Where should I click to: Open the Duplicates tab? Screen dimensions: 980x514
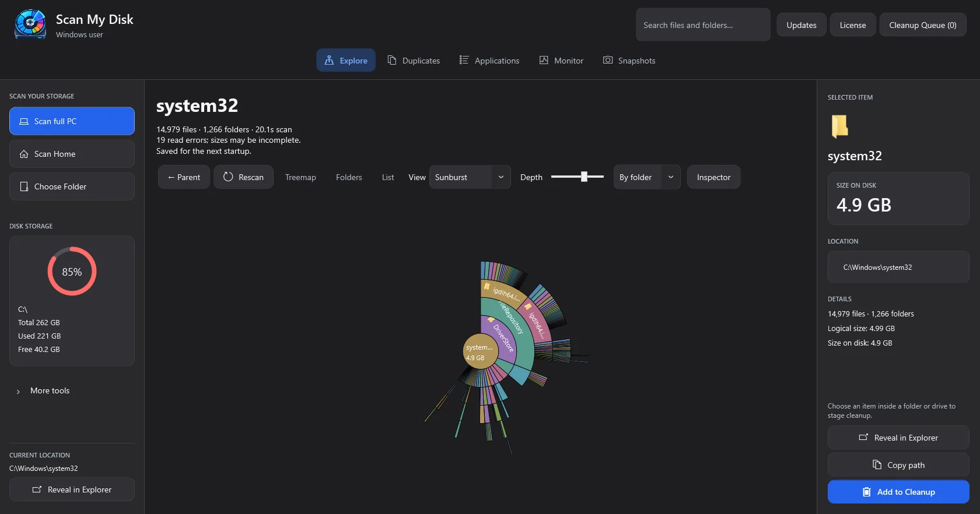[x=414, y=60]
